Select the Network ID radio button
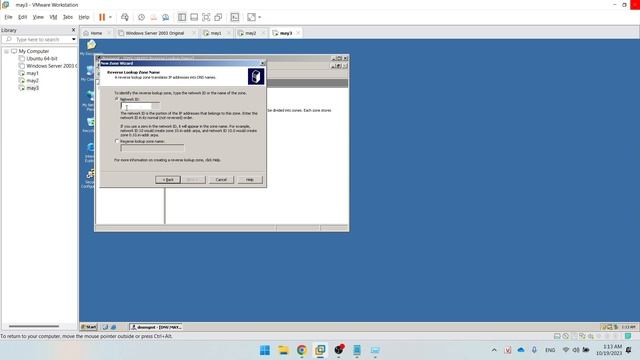 coord(117,99)
